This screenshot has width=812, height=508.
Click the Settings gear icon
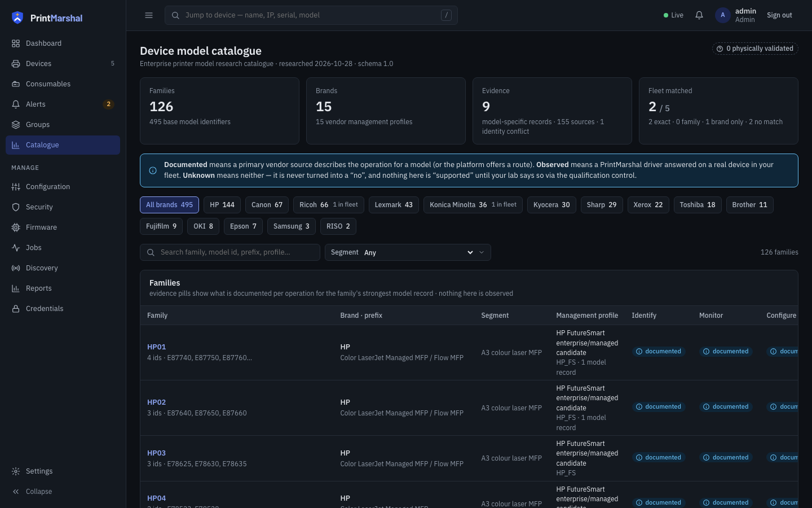tap(16, 471)
